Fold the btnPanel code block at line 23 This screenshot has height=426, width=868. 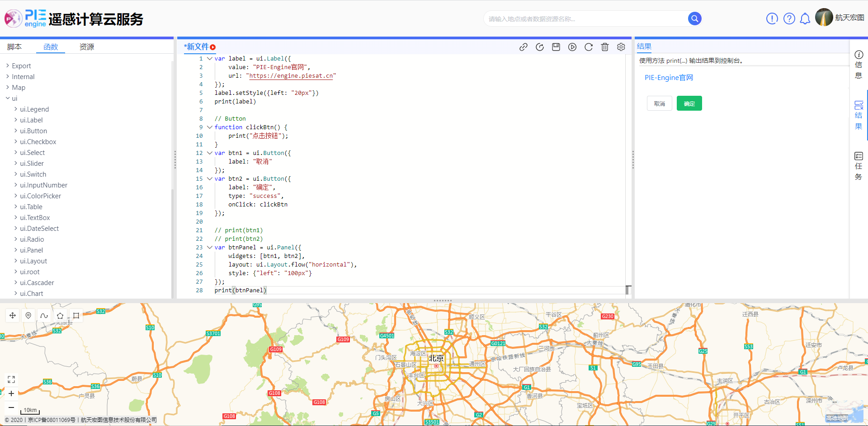click(x=209, y=248)
